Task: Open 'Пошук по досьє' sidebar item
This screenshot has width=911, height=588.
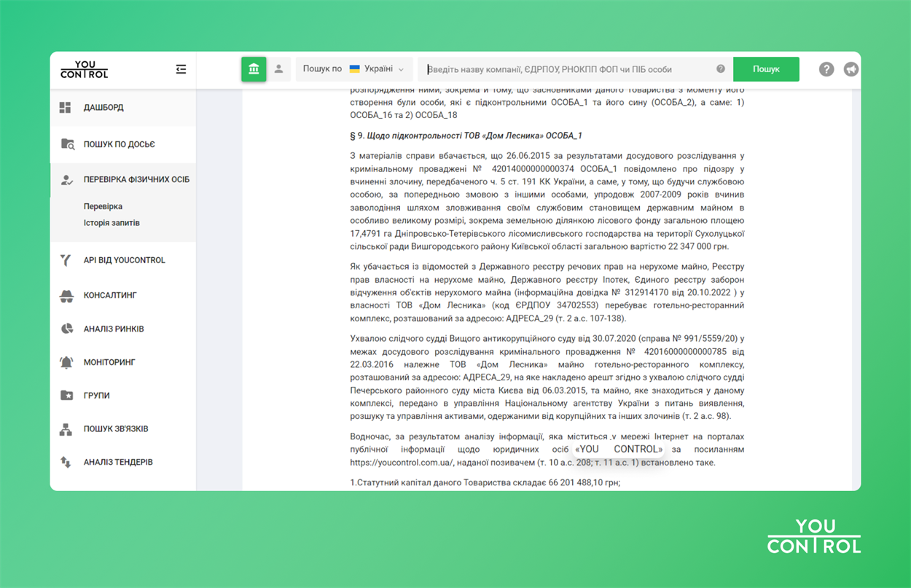Action: 119,144
